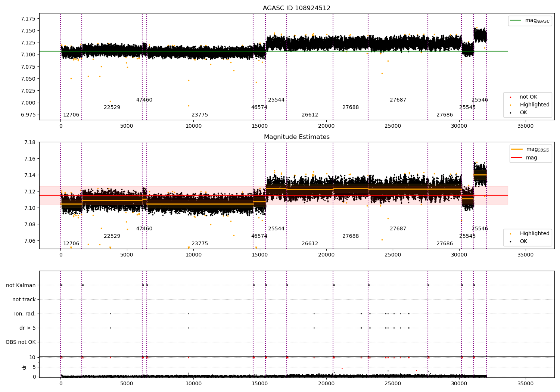Click the 7.075 y-axis tick label
The image size is (560, 392).
coord(28,66)
